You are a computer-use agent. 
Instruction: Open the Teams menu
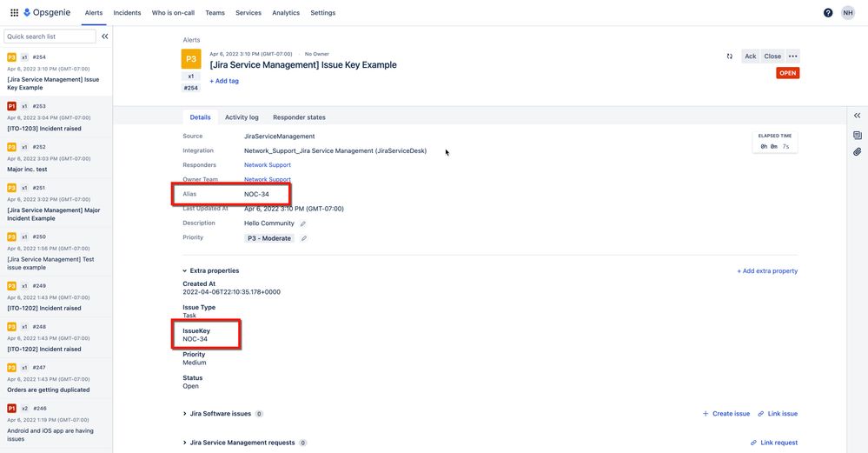(x=215, y=13)
